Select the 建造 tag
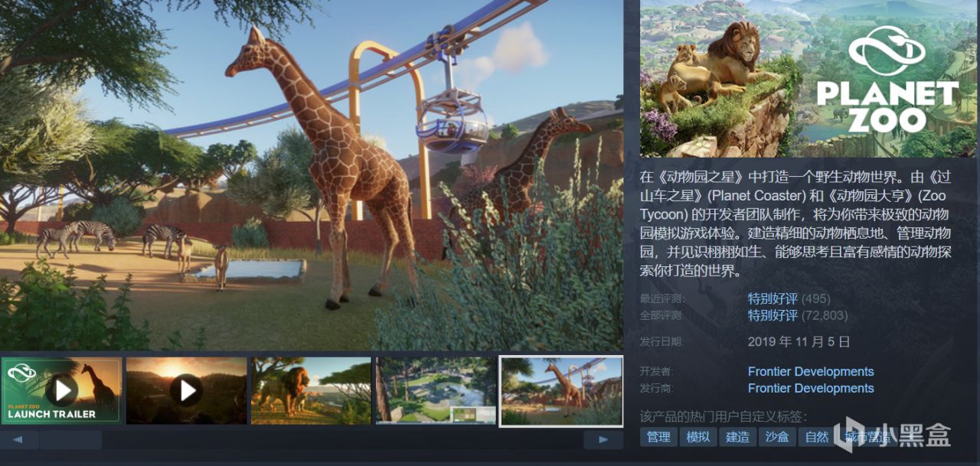This screenshot has width=980, height=466. point(738,437)
